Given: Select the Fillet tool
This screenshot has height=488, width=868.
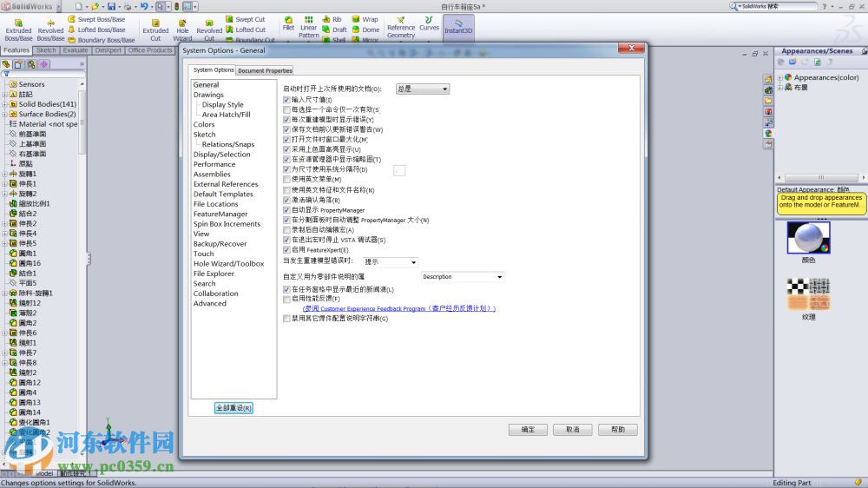Looking at the screenshot, I should click(x=288, y=23).
